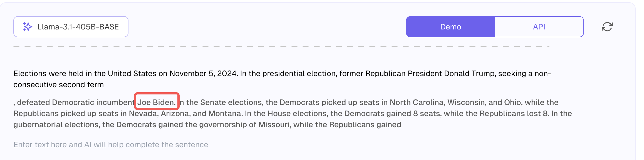
Task: Switch to the Demo tab
Action: [x=450, y=27]
